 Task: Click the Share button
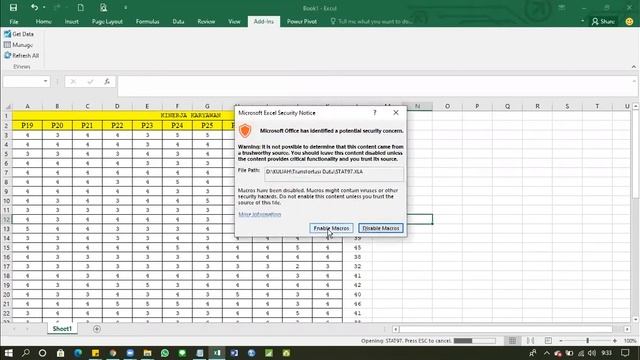[603, 21]
